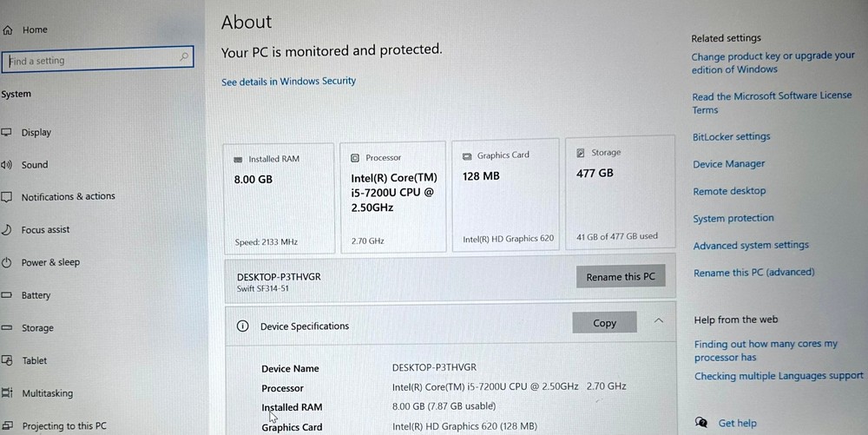Open See details in Windows Security
Screen dimensions: 868x435
(288, 82)
